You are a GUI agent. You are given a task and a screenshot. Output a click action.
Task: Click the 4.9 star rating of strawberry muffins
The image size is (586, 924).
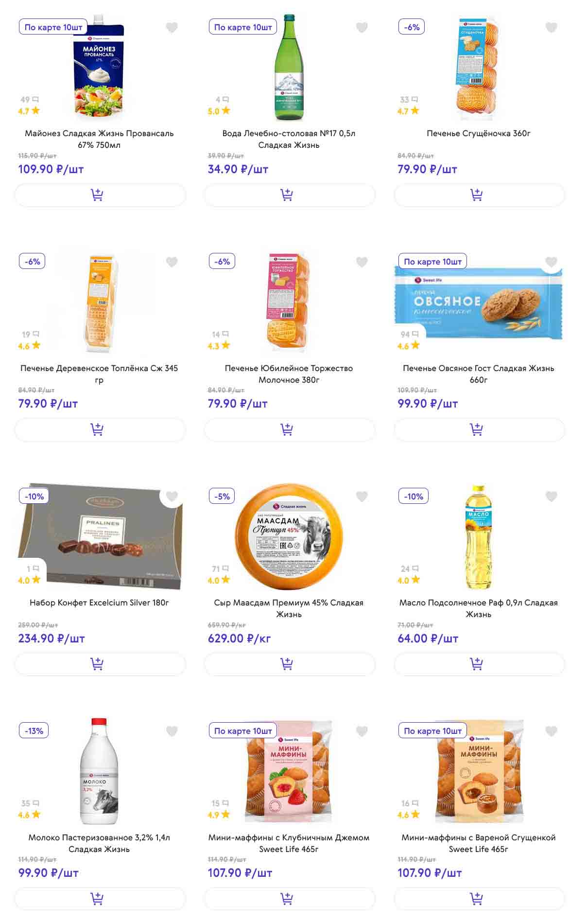tap(219, 815)
